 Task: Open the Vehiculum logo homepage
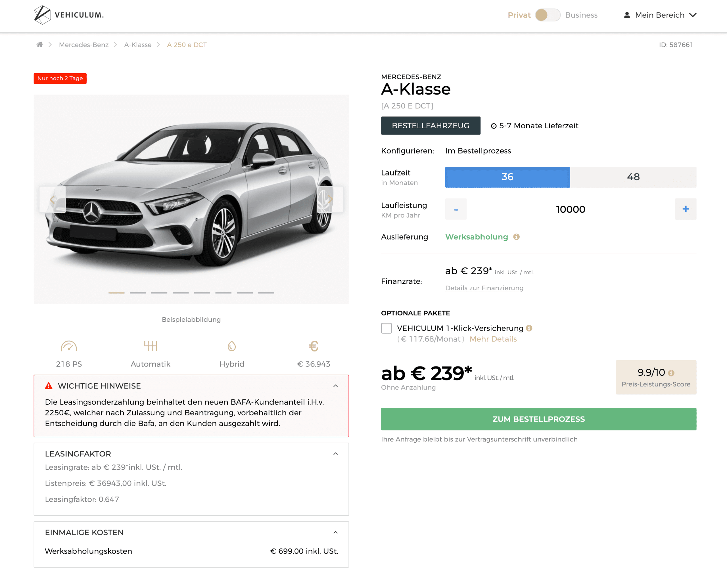[69, 15]
